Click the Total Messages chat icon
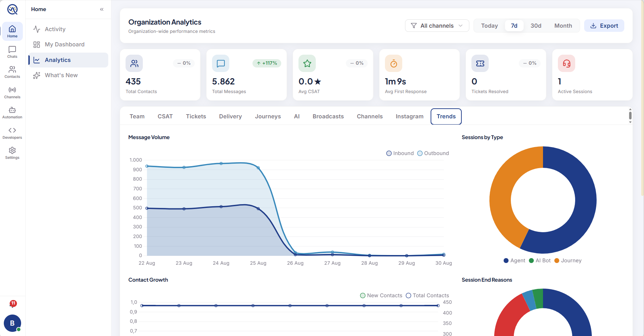Screen dimensions: 644x336 [221, 63]
